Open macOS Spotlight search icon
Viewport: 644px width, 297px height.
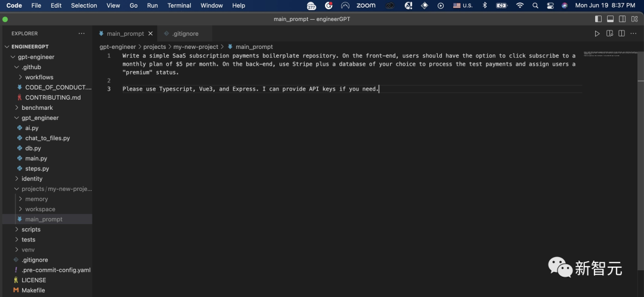535,5
